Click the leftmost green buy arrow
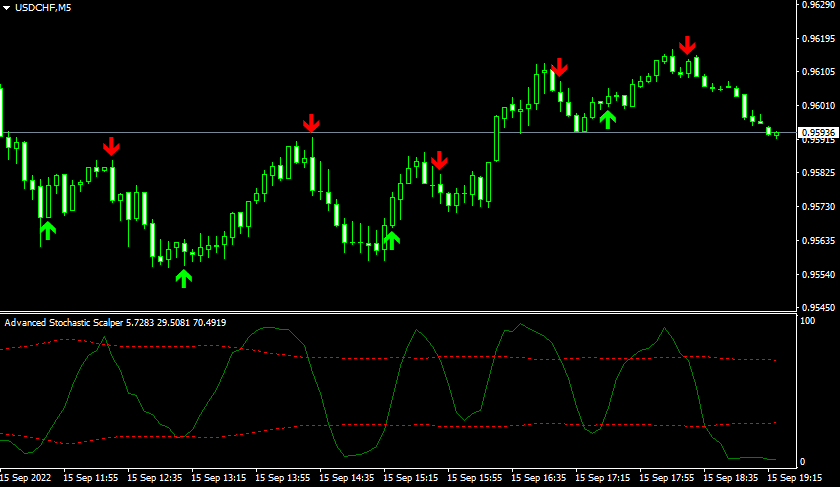The image size is (840, 487). (48, 230)
